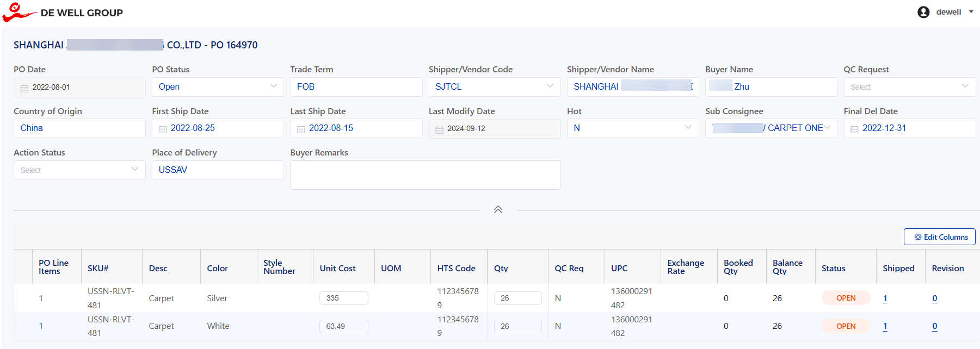Viewport: 980px width, 349px height.
Task: Click the Place of Delivery field
Action: 218,170
